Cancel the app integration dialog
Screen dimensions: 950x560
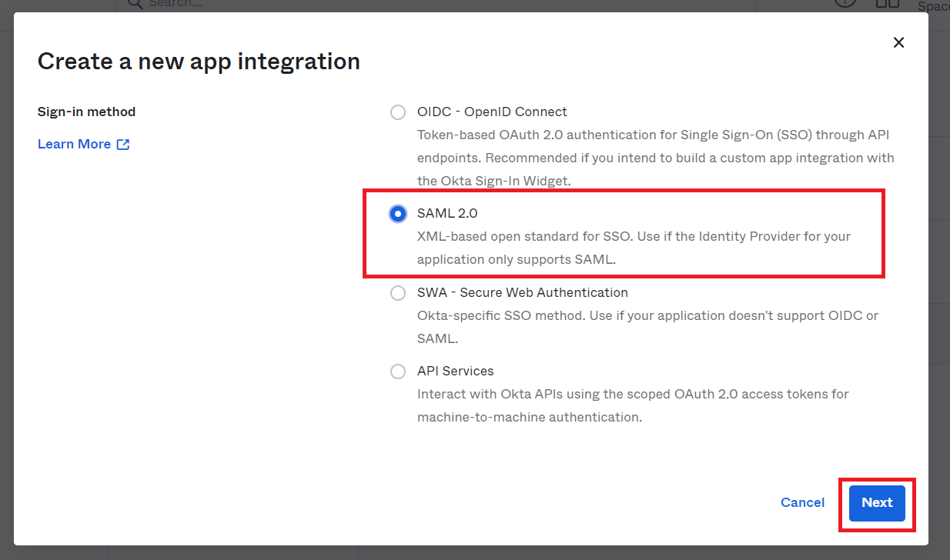(802, 503)
